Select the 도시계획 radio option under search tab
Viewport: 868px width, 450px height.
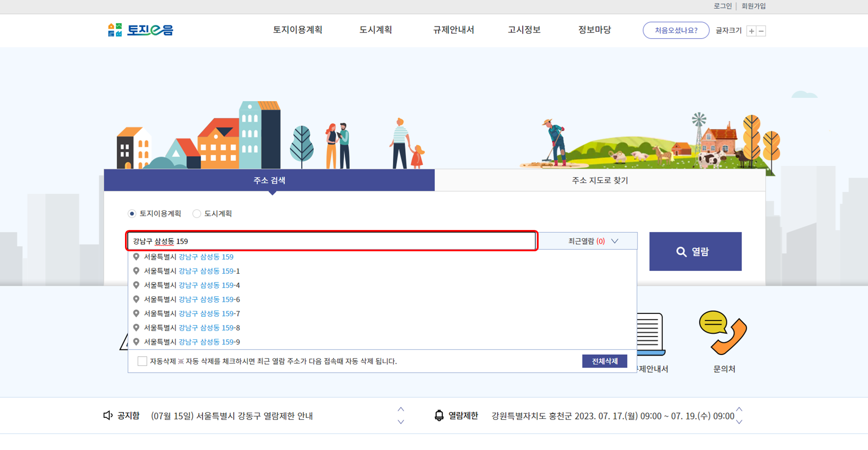[197, 214]
